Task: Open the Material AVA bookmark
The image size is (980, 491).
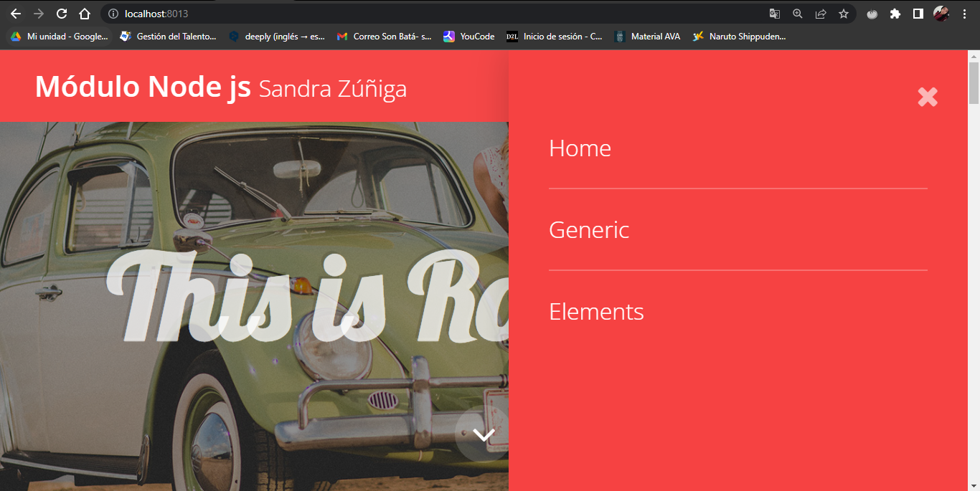Action: pos(647,36)
